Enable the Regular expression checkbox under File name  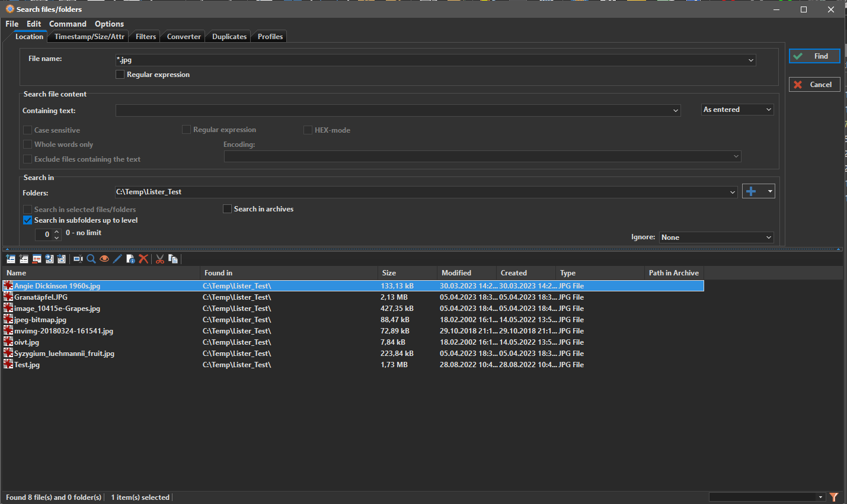point(120,75)
